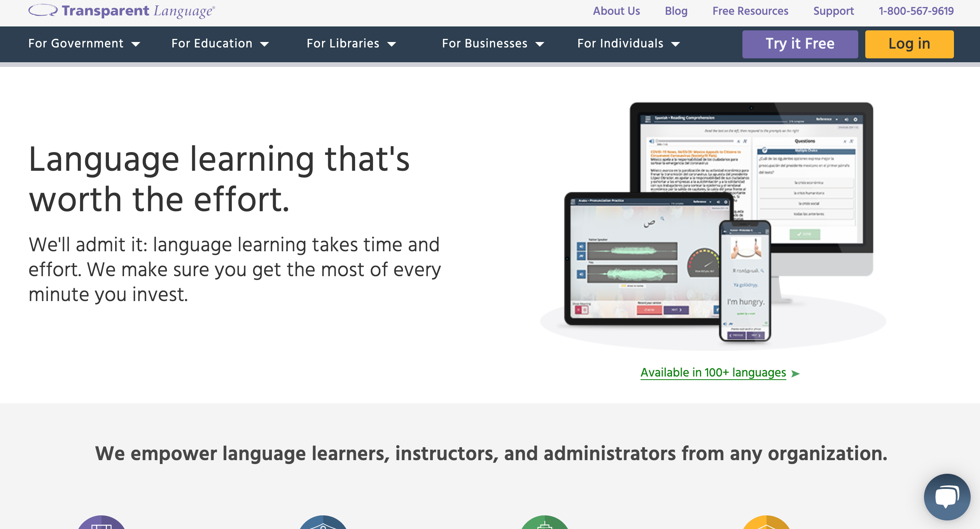Viewport: 980px width, 529px height.
Task: Follow the Available in 100+ languages link
Action: click(x=713, y=373)
